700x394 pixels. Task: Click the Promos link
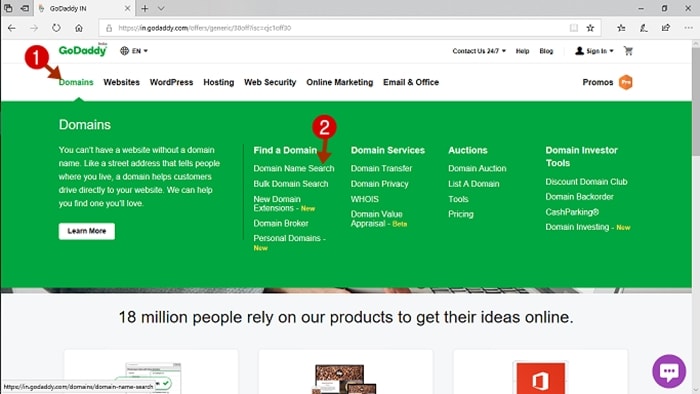pyautogui.click(x=598, y=82)
